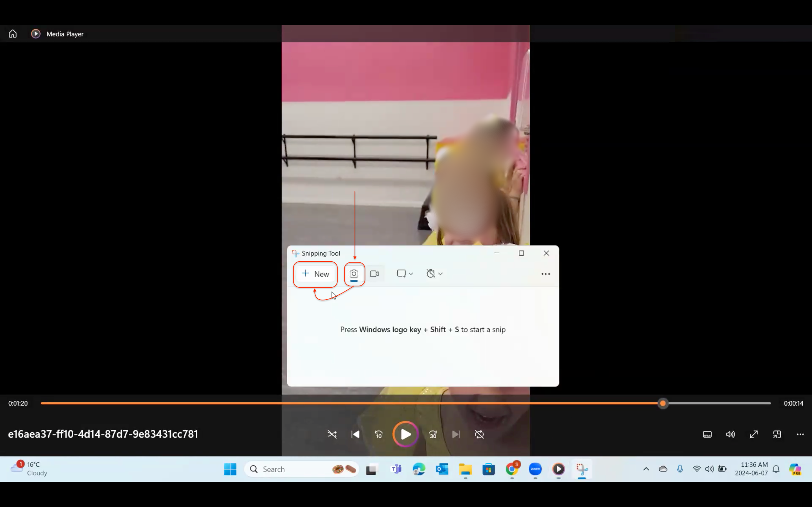This screenshot has height=507, width=812.
Task: Show hidden icons in system tray
Action: coord(646,469)
